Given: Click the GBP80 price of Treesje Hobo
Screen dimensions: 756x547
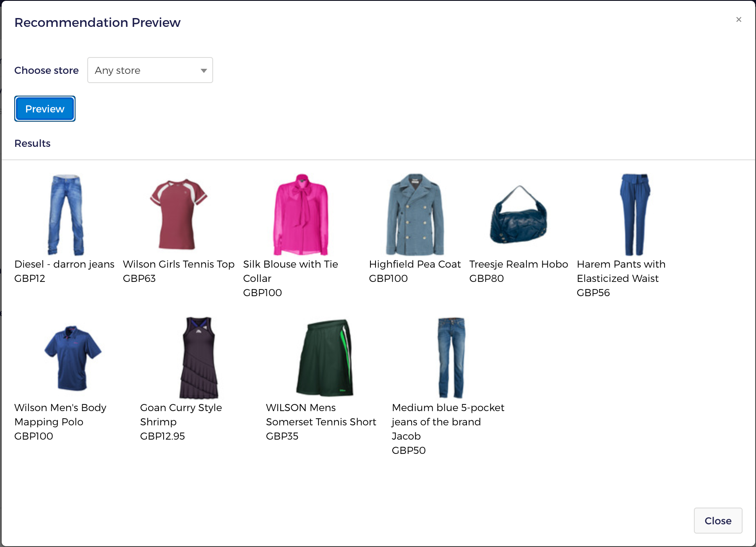Looking at the screenshot, I should 487,279.
